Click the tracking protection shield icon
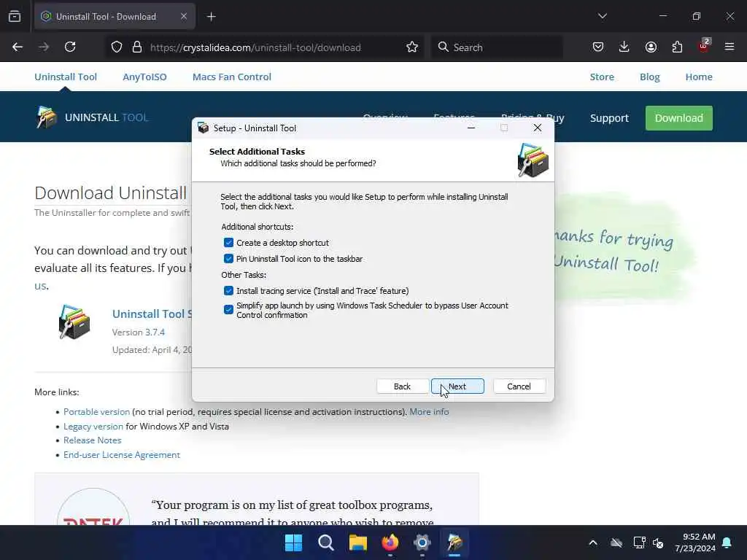747x560 pixels. click(117, 47)
